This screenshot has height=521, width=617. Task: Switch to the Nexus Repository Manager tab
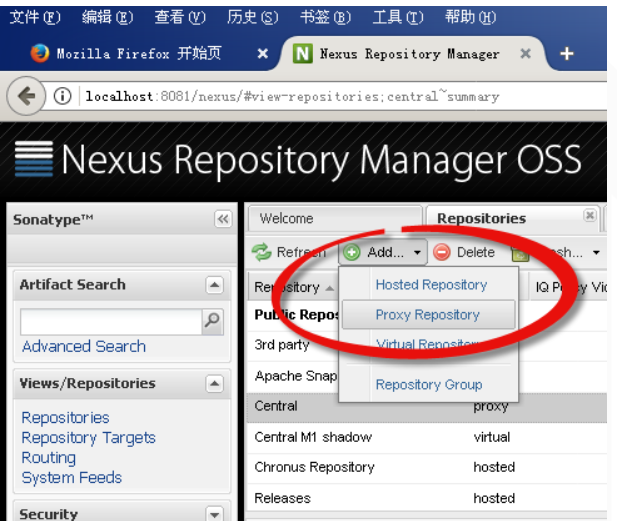pos(409,54)
